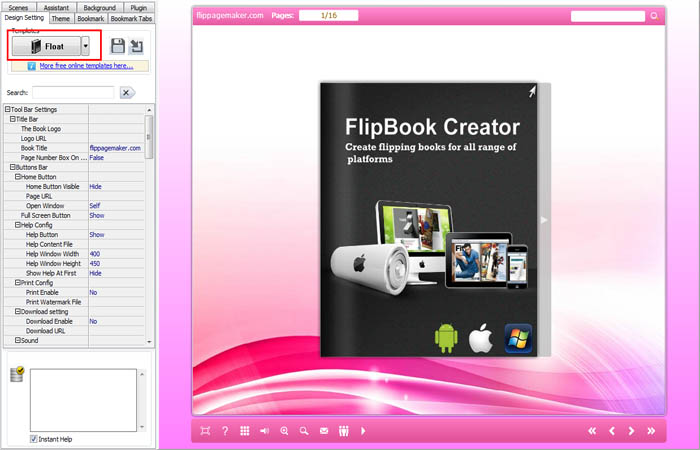Click the Float template button
Screen dimensions: 700x450
click(46, 46)
